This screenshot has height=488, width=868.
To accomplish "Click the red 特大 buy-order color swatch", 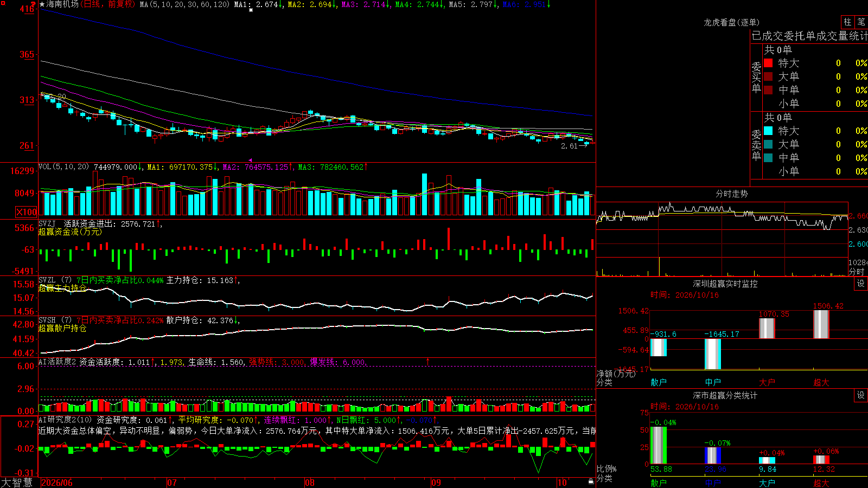I will (x=768, y=63).
